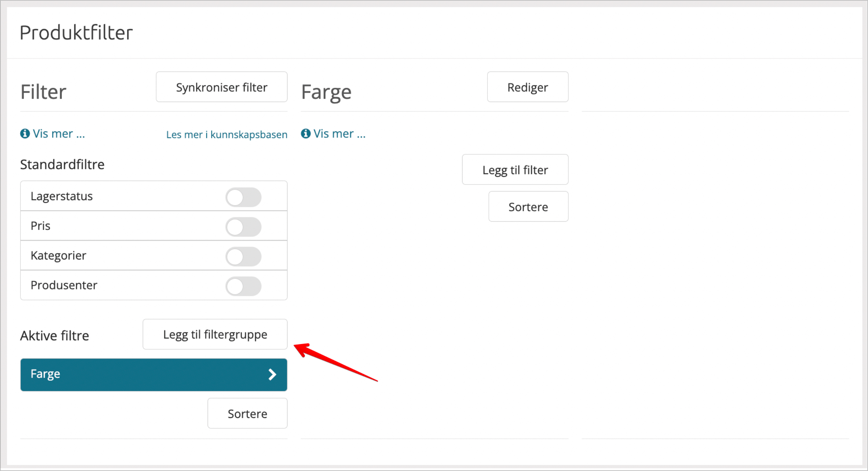Click the Standardfiltre heading
This screenshot has width=868, height=471.
(62, 164)
